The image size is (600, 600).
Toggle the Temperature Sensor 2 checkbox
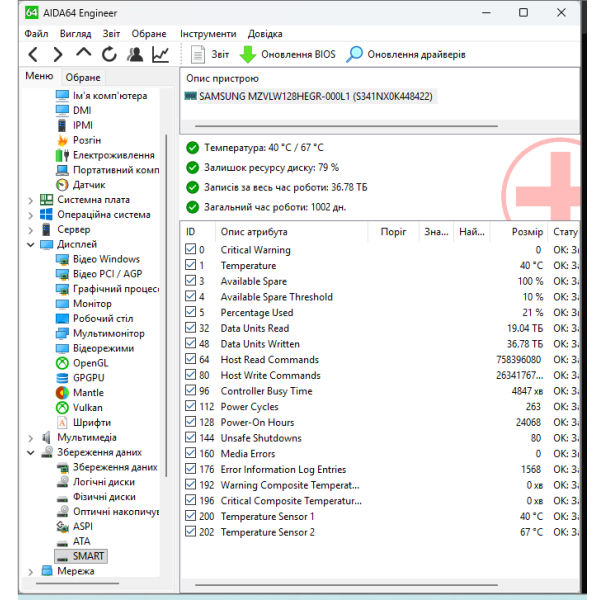click(x=190, y=532)
